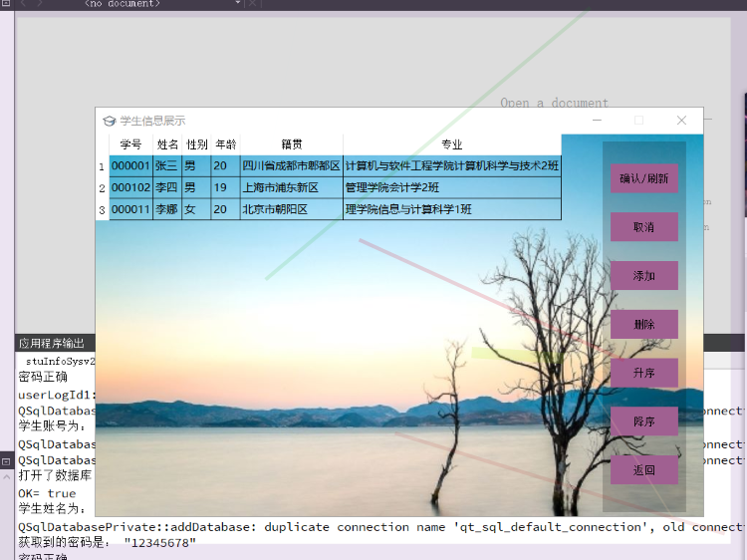This screenshot has height=560, width=747.
Task: Click the 确认/刷新 button
Action: [x=644, y=178]
